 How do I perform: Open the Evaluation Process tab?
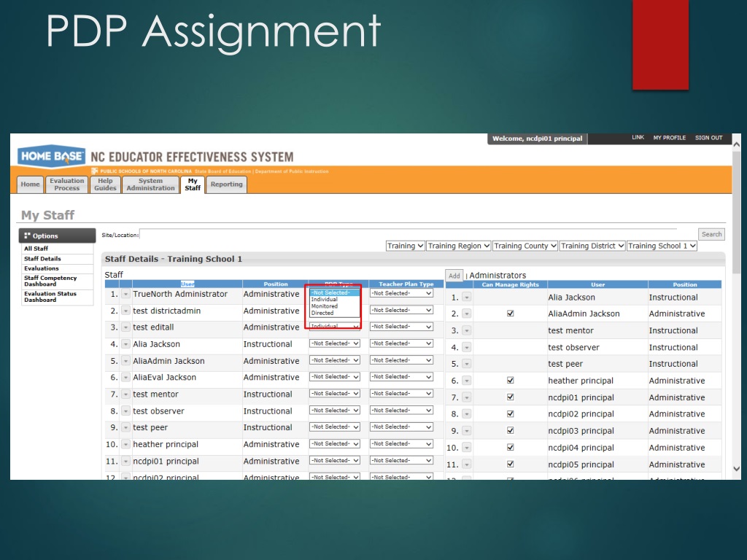67,184
